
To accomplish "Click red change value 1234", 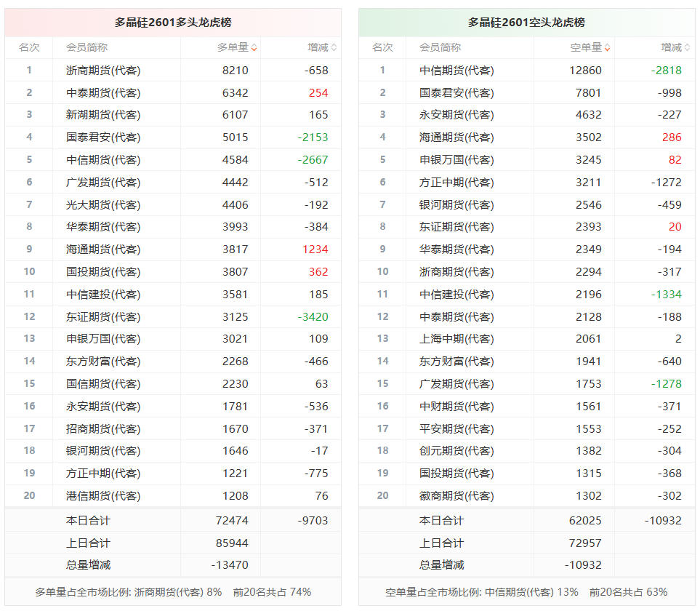I will tap(315, 249).
